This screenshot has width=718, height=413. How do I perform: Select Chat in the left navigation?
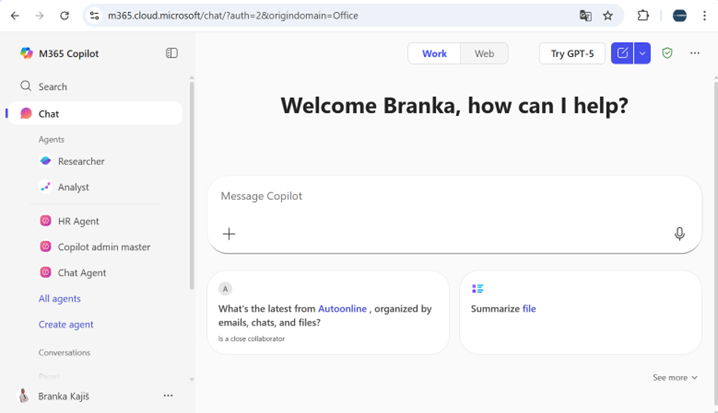click(x=48, y=114)
